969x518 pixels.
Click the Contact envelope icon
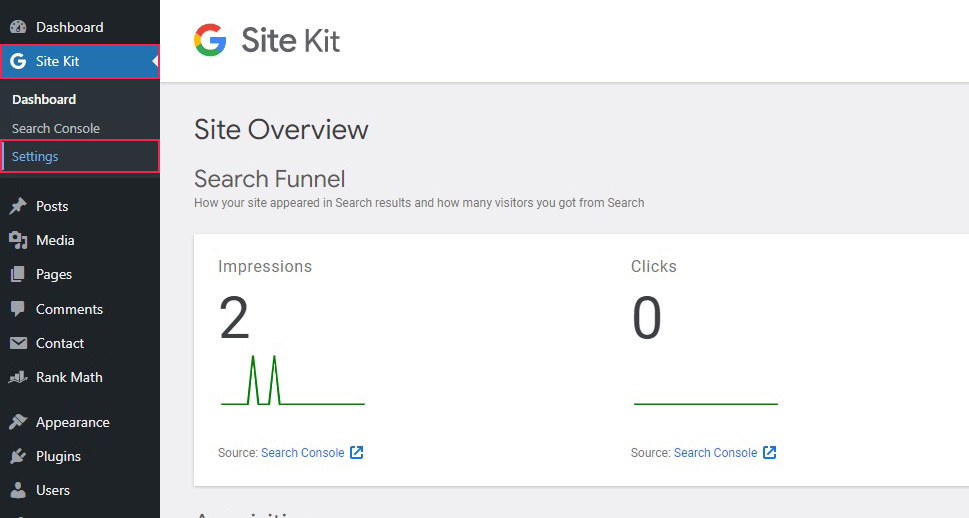click(19, 343)
